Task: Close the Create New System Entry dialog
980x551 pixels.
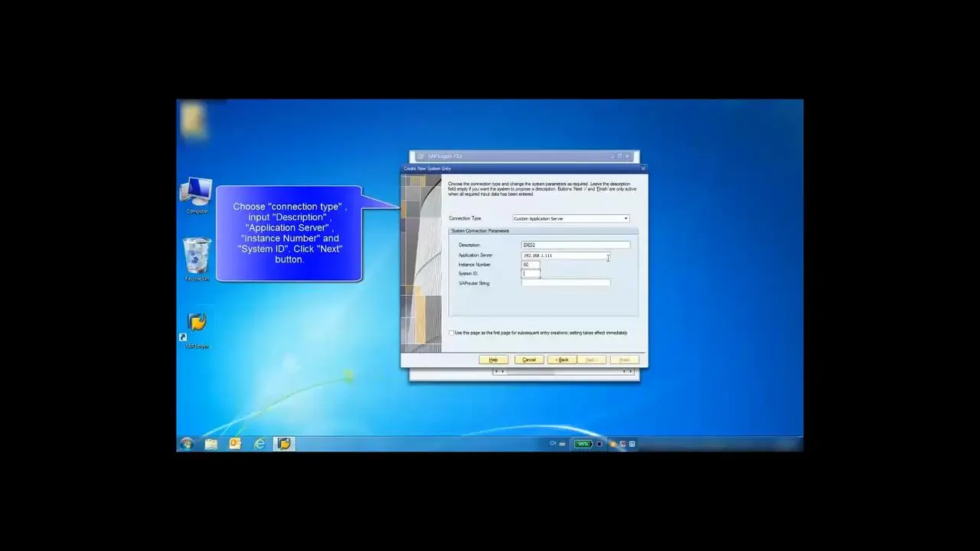Action: point(642,168)
